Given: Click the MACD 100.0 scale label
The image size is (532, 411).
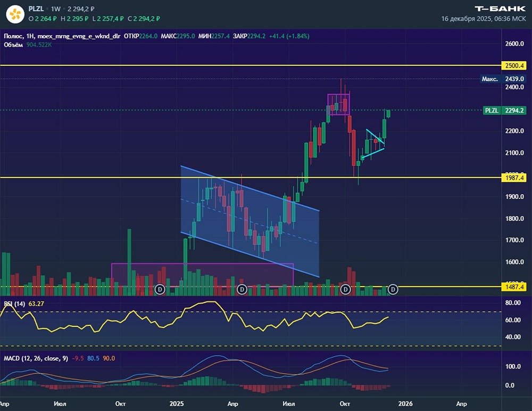Looking at the screenshot, I should point(513,366).
